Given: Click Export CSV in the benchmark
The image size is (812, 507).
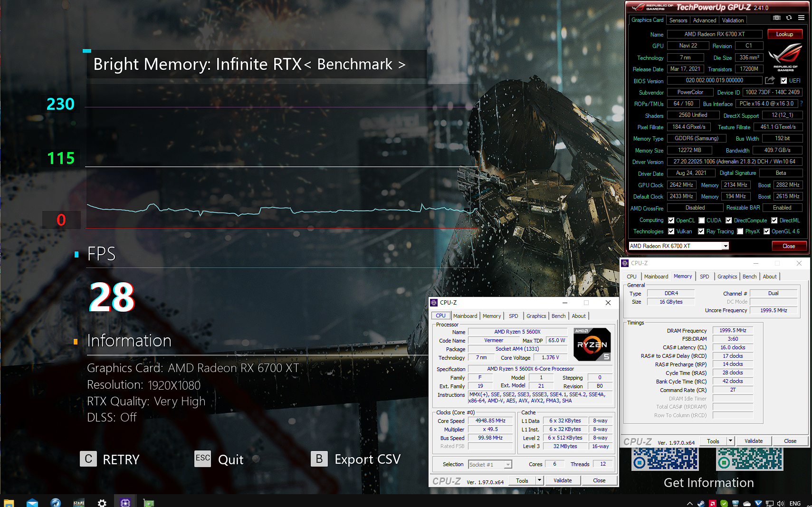Looking at the screenshot, I should (368, 459).
